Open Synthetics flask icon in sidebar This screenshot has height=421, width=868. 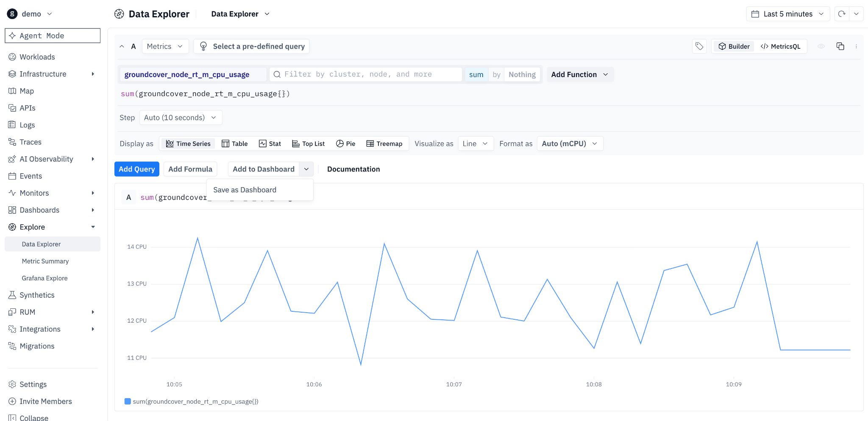click(12, 295)
